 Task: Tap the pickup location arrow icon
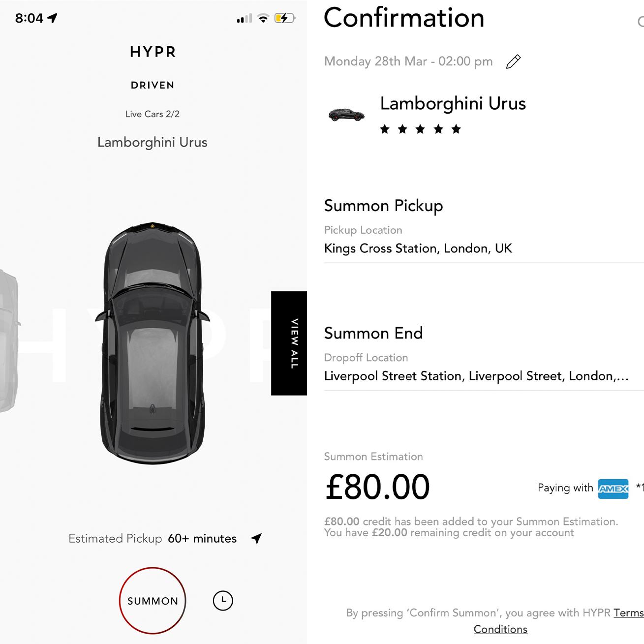point(256,538)
